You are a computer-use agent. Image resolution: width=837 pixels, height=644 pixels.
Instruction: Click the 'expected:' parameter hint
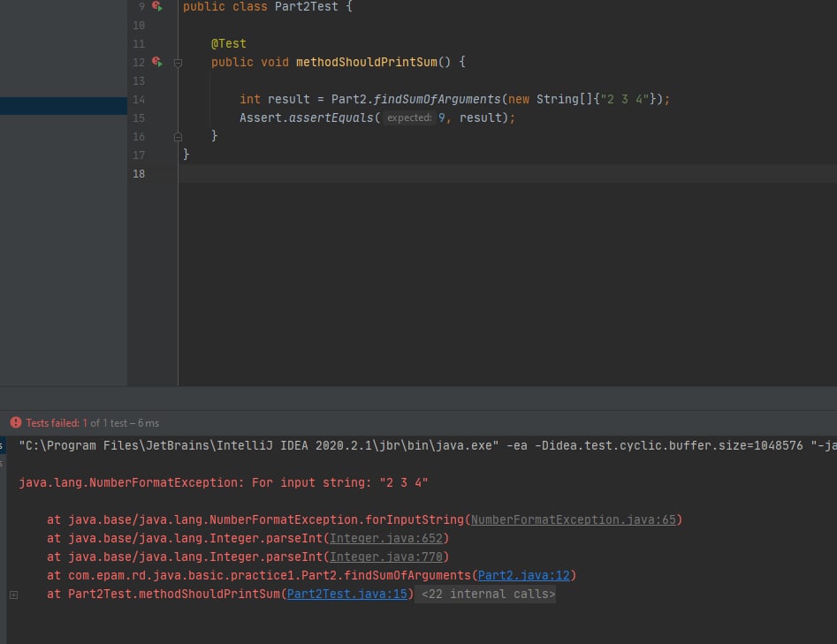(x=409, y=117)
